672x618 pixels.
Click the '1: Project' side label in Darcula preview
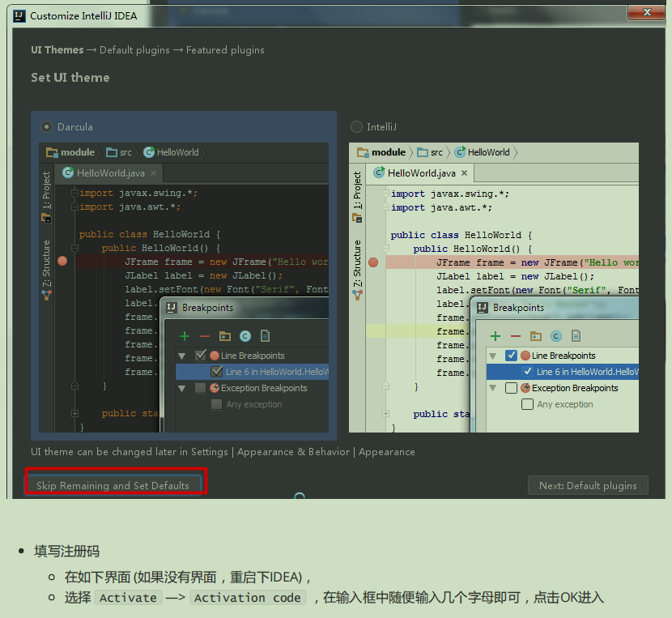tap(46, 190)
